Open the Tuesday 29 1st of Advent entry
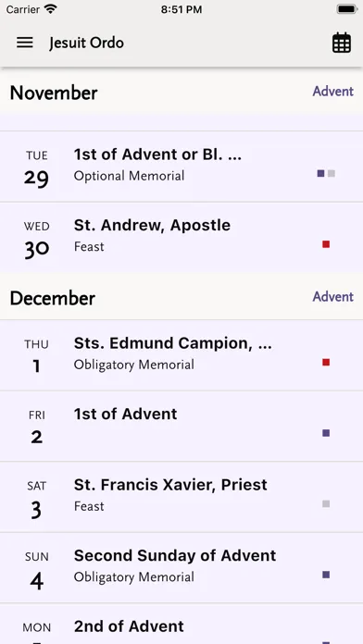The height and width of the screenshot is (644, 363). (x=181, y=167)
